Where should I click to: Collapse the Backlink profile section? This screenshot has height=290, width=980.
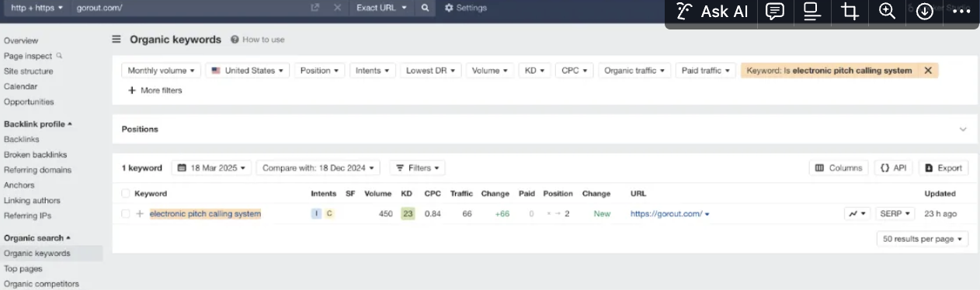pyautogui.click(x=38, y=124)
